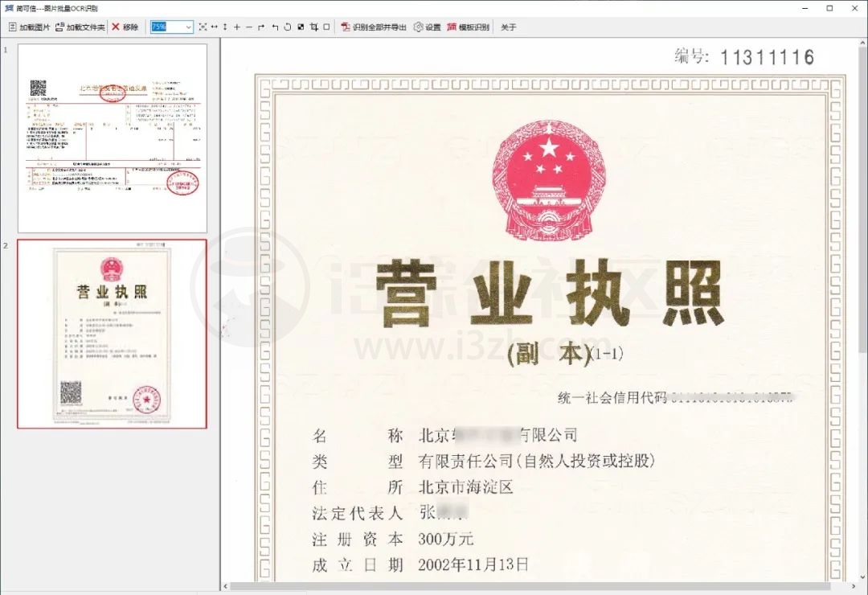Screen dimensions: 868x595
Task: Maximize the OCR application window
Action: (829, 8)
